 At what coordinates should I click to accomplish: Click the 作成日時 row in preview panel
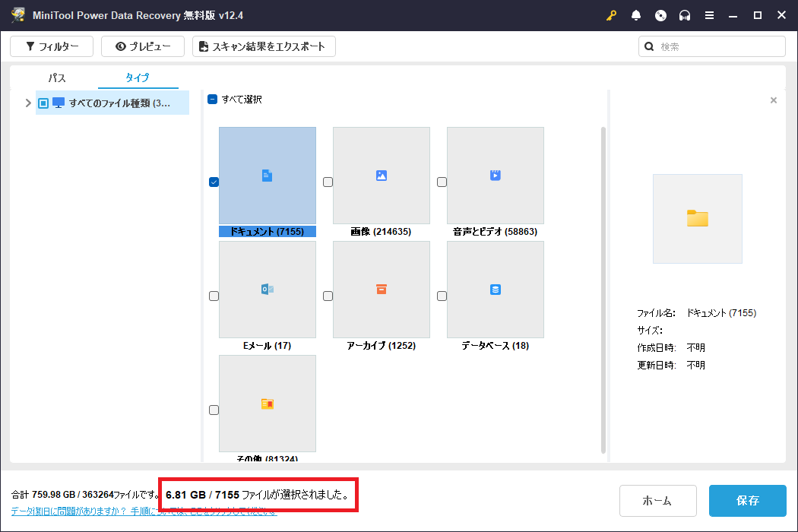pos(671,348)
